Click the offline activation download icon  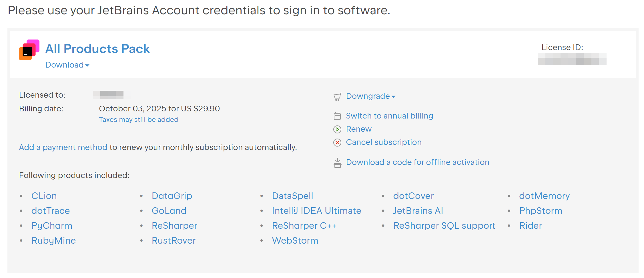coord(337,163)
